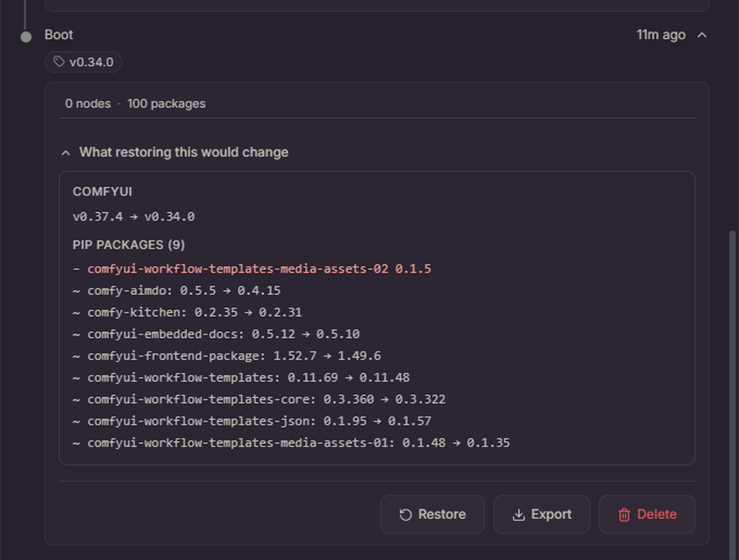Click the comfyui-workflow-templates-json version line

click(x=252, y=421)
